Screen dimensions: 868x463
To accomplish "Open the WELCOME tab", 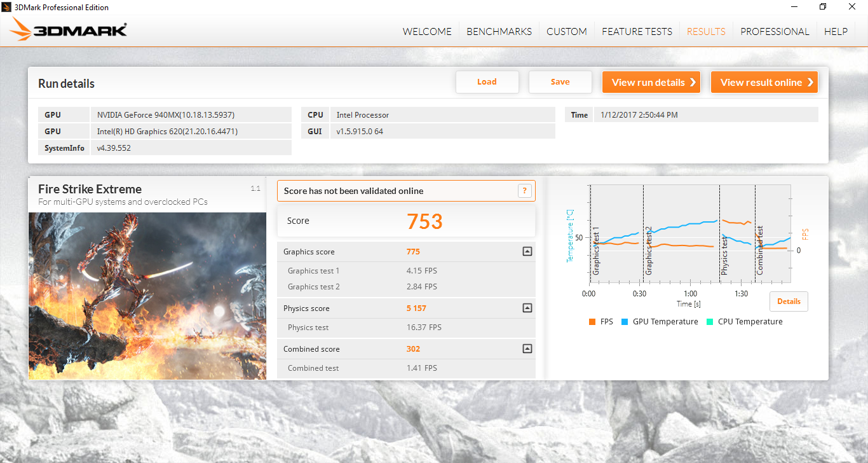I will point(427,32).
